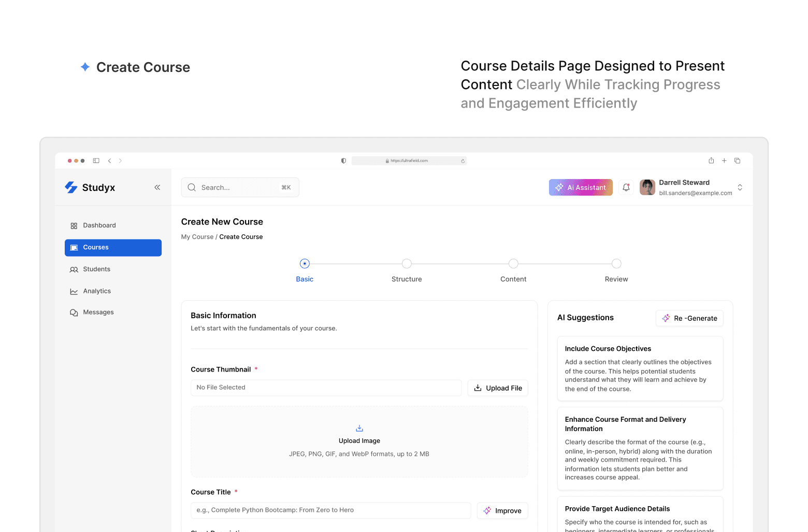Image resolution: width=808 pixels, height=532 pixels.
Task: Click the My Course breadcrumb link
Action: 197,237
